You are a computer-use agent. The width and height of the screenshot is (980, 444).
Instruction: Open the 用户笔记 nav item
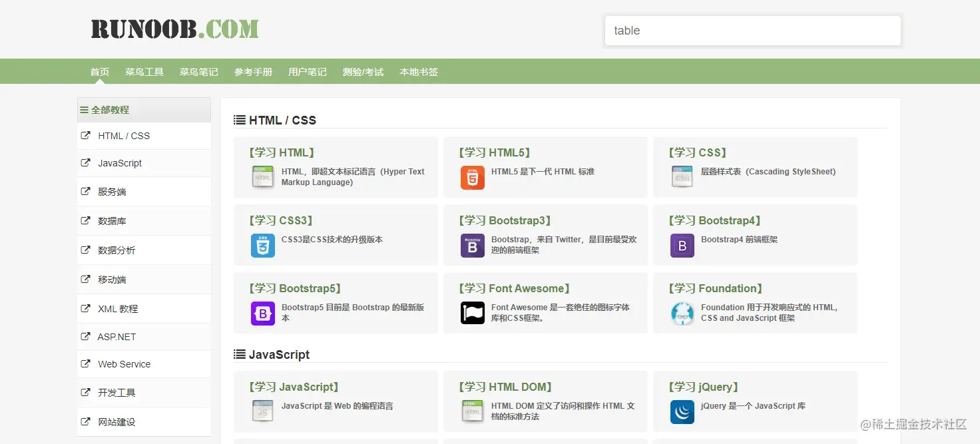308,72
